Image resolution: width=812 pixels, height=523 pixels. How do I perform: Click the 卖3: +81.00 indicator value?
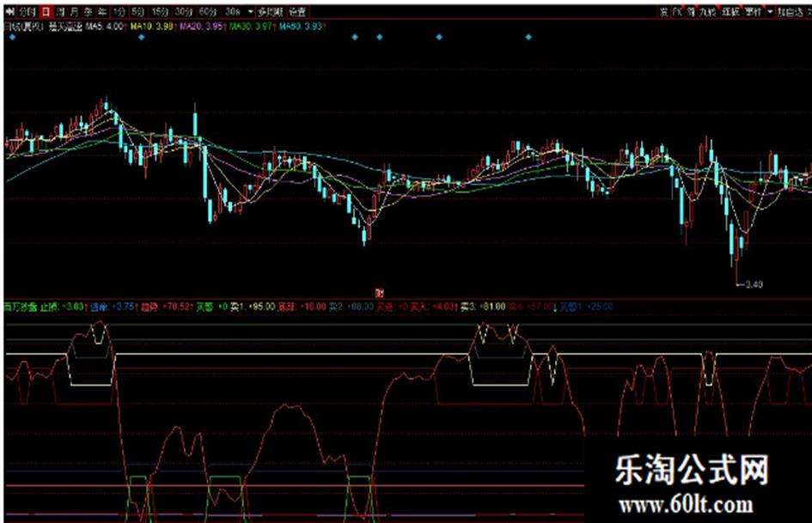483,307
